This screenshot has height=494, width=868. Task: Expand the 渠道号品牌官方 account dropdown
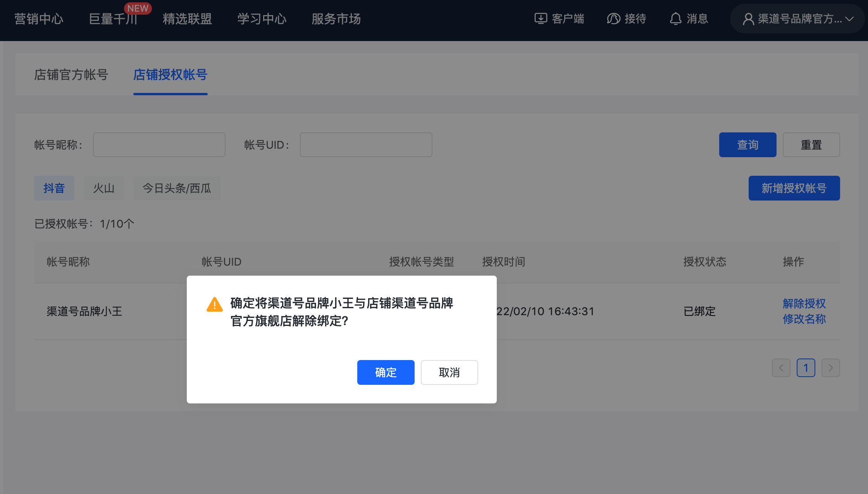click(849, 19)
